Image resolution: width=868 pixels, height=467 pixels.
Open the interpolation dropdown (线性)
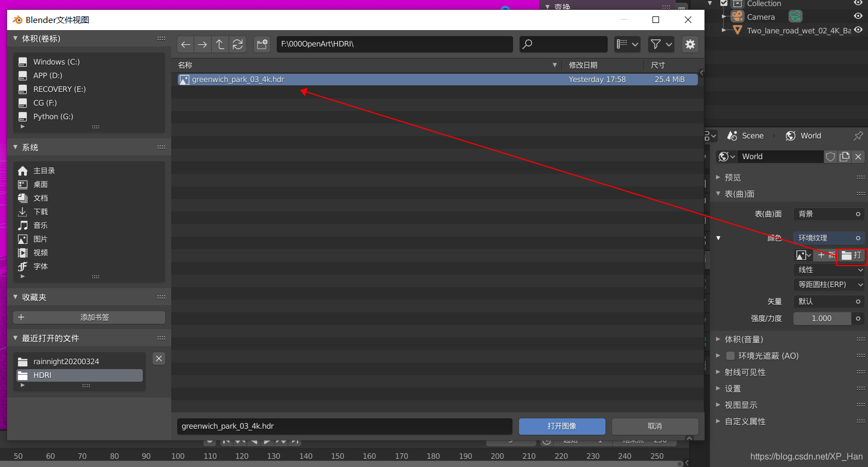(x=829, y=270)
